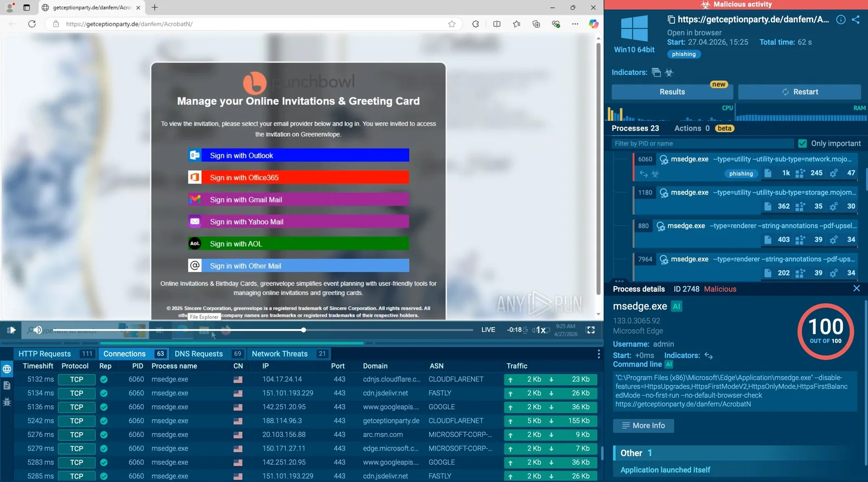
Task: Select process 7964 msedge.exe renderer
Action: click(x=746, y=266)
